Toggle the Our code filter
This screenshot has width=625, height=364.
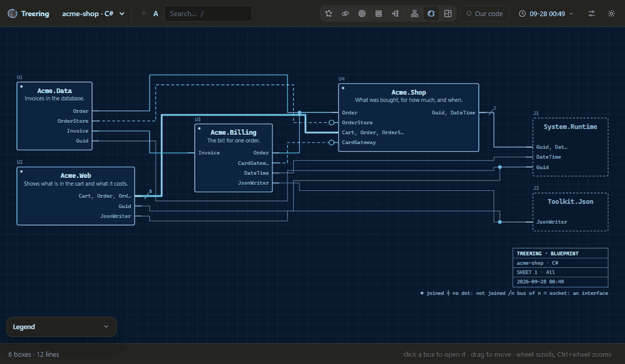(485, 14)
